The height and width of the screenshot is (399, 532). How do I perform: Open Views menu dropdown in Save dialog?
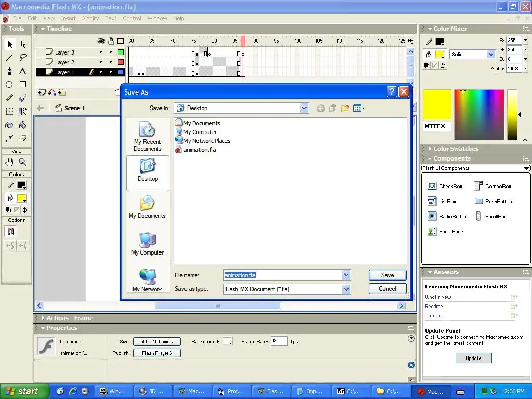(358, 108)
